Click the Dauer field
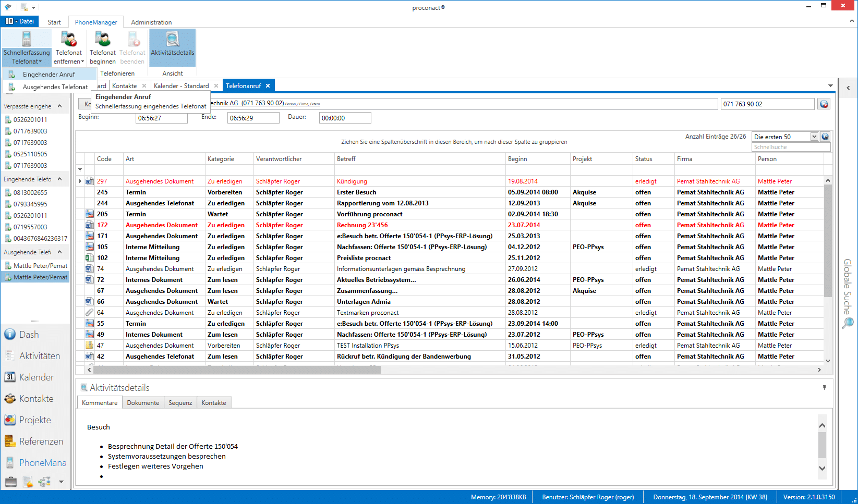The height and width of the screenshot is (504, 858). [345, 118]
